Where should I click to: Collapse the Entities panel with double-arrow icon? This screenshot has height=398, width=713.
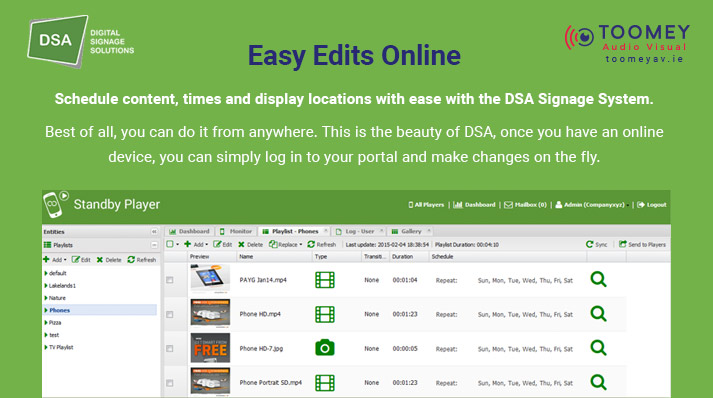point(154,232)
